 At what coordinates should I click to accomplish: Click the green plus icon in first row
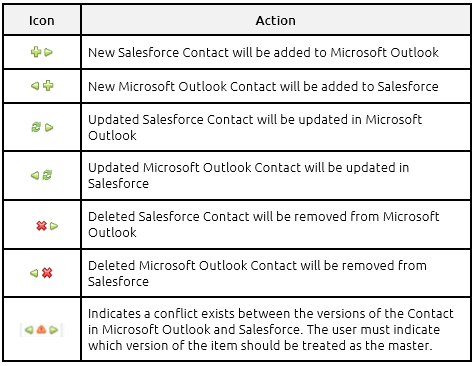click(36, 52)
